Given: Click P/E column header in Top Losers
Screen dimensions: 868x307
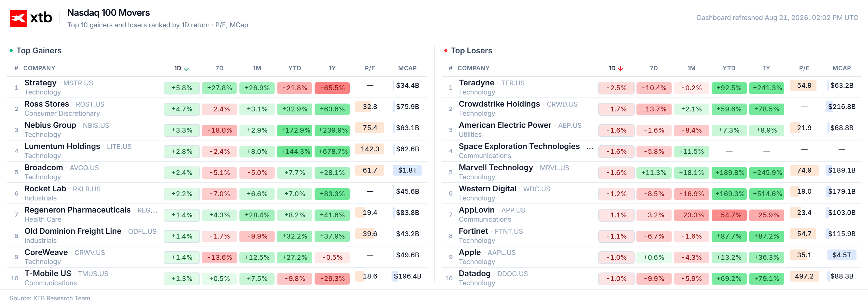Looking at the screenshot, I should point(804,68).
